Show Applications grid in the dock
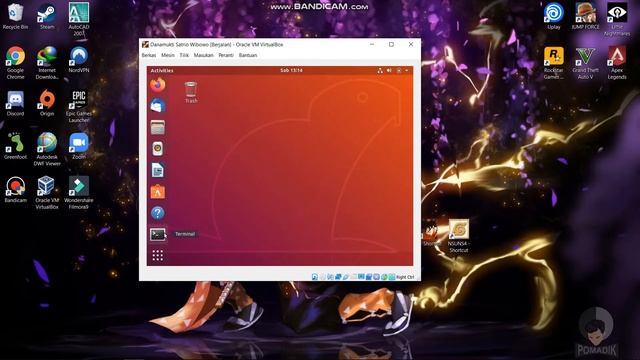 [158, 256]
